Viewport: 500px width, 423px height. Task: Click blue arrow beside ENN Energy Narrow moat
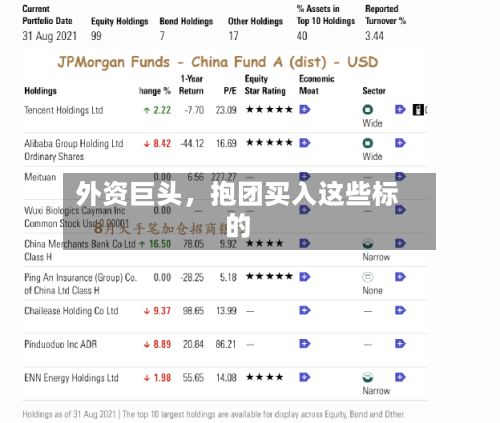(x=400, y=377)
